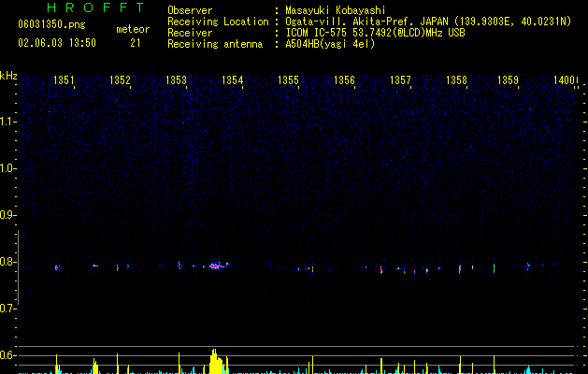Click the 1354 time axis label
The width and height of the screenshot is (588, 374).
click(x=233, y=80)
